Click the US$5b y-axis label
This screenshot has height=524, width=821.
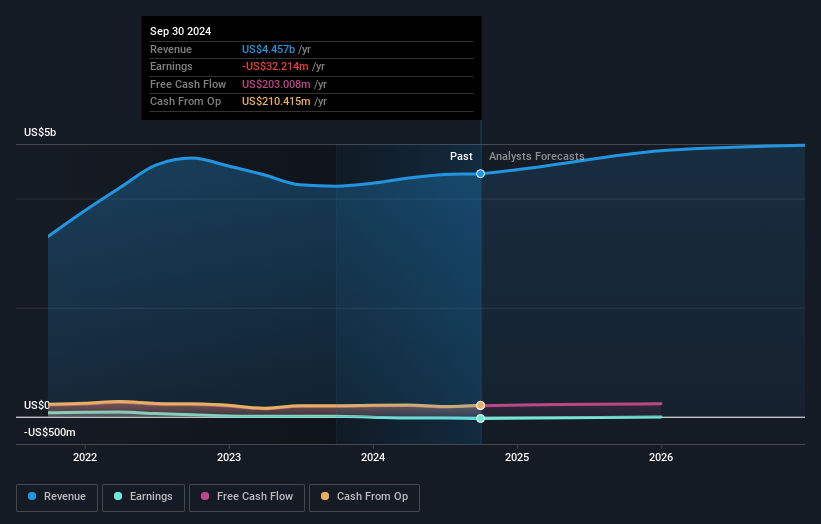tap(40, 132)
